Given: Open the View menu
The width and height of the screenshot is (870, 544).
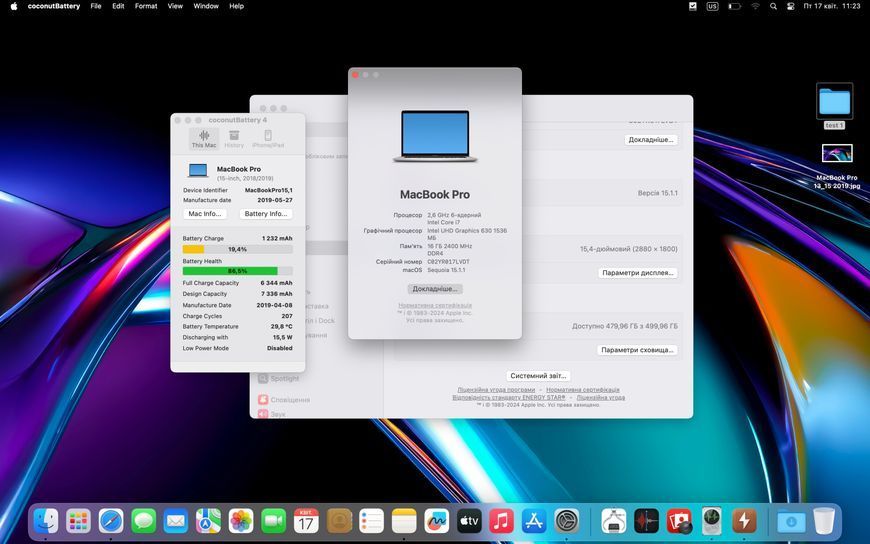Looking at the screenshot, I should [175, 6].
